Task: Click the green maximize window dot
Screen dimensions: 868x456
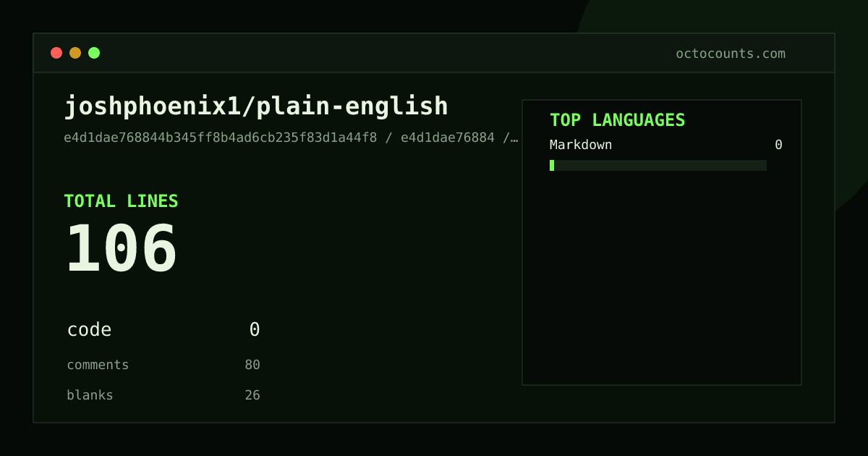Action: coord(94,53)
